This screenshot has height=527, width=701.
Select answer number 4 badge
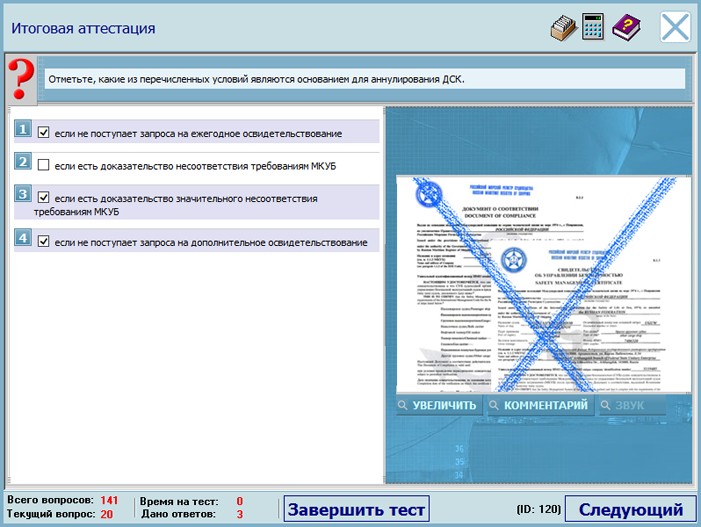pos(23,237)
